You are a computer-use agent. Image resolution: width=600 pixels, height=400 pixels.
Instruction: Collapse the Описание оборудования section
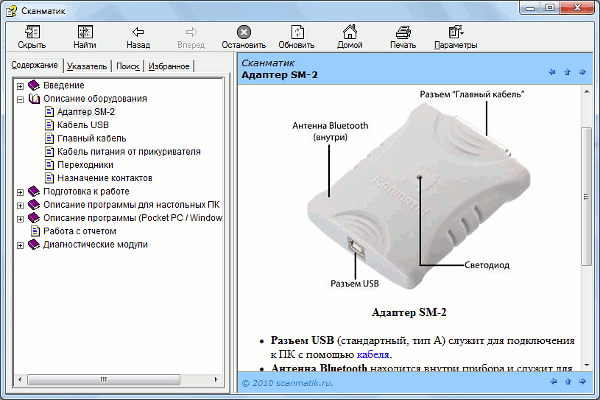pyautogui.click(x=20, y=99)
